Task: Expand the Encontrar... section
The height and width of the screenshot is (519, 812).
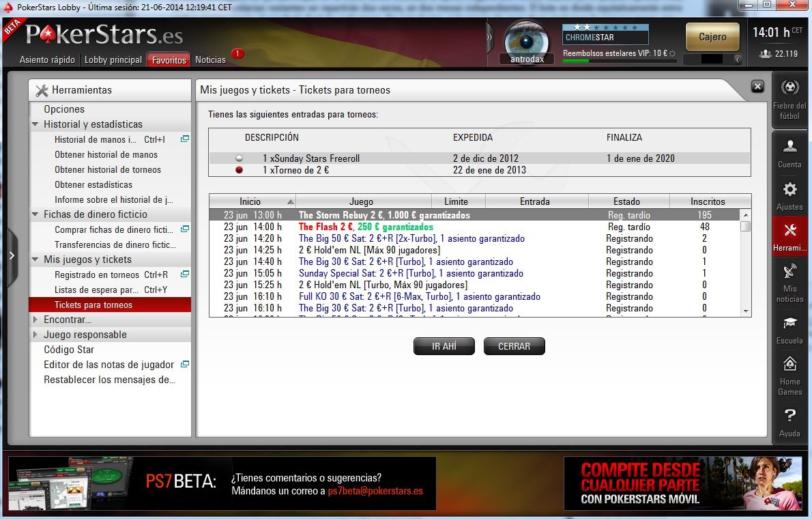Action: tap(35, 320)
